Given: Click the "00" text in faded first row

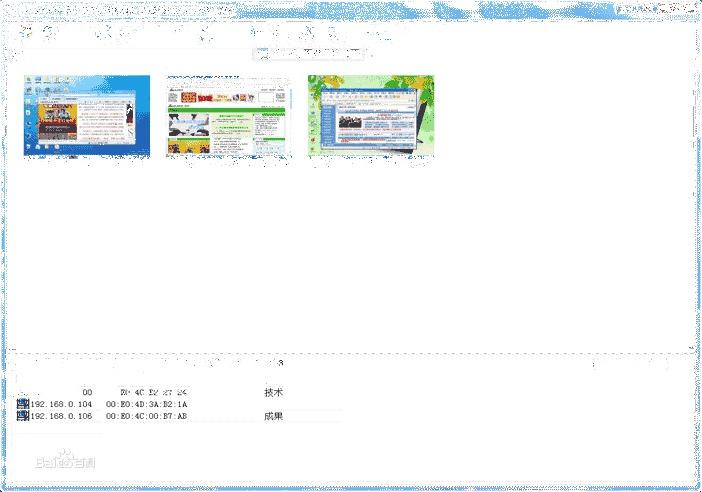Looking at the screenshot, I should coord(87,392).
